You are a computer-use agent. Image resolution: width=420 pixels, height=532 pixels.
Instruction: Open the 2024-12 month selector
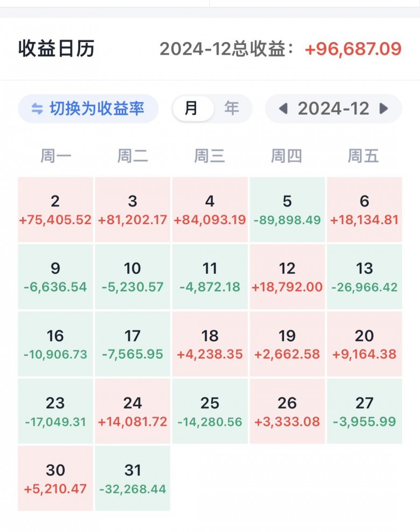click(333, 109)
